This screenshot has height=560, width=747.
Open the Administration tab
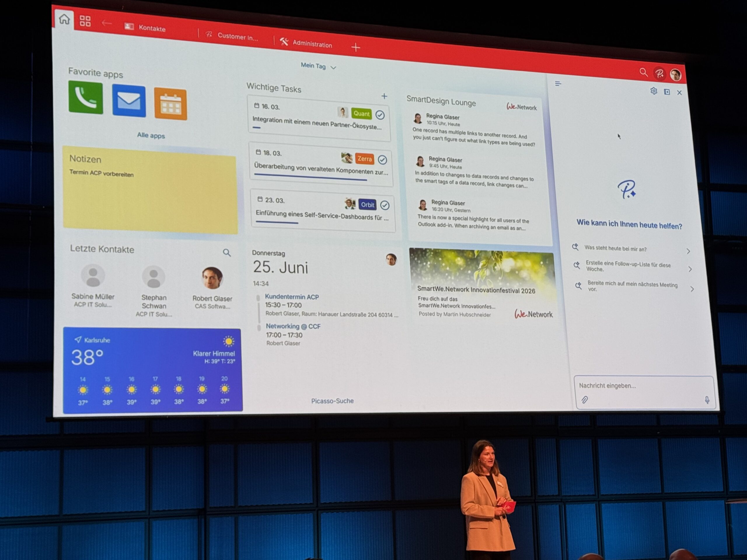pyautogui.click(x=306, y=43)
